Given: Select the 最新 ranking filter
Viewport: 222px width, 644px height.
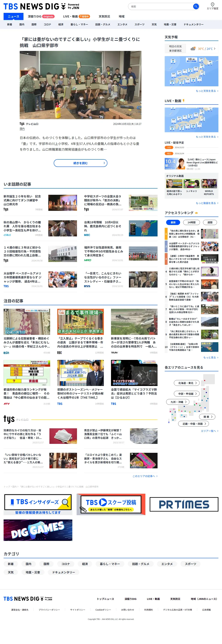Looking at the screenshot, I should (x=173, y=222).
